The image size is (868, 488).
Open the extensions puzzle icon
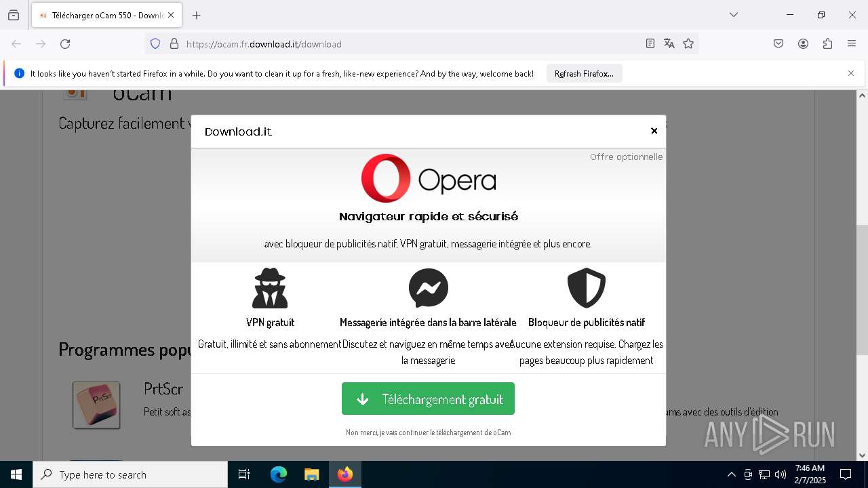pos(827,44)
